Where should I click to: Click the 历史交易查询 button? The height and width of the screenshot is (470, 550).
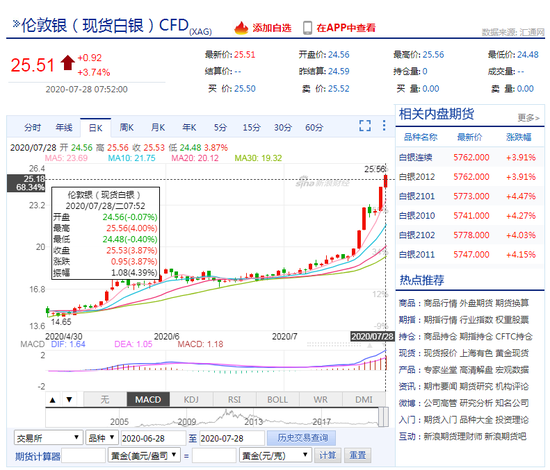click(x=302, y=438)
